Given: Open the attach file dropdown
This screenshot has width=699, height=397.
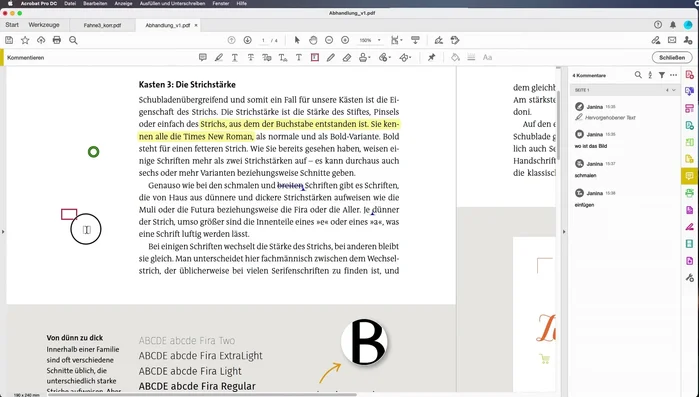Looking at the screenshot, I should (x=385, y=57).
